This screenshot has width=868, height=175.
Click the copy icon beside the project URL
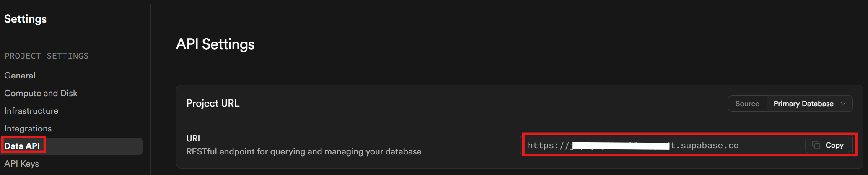pyautogui.click(x=816, y=145)
